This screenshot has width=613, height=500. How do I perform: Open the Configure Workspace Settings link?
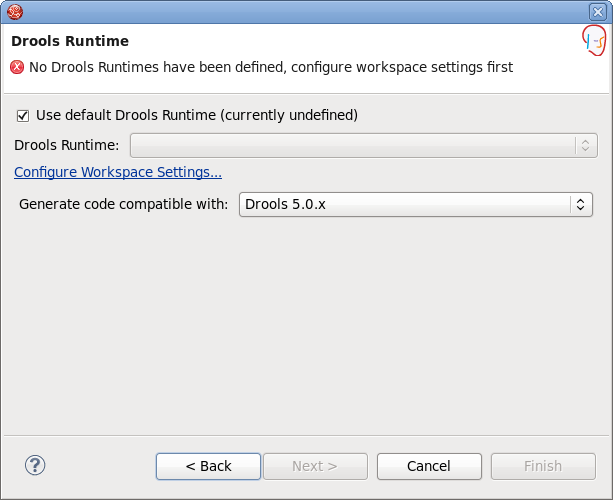point(118,172)
